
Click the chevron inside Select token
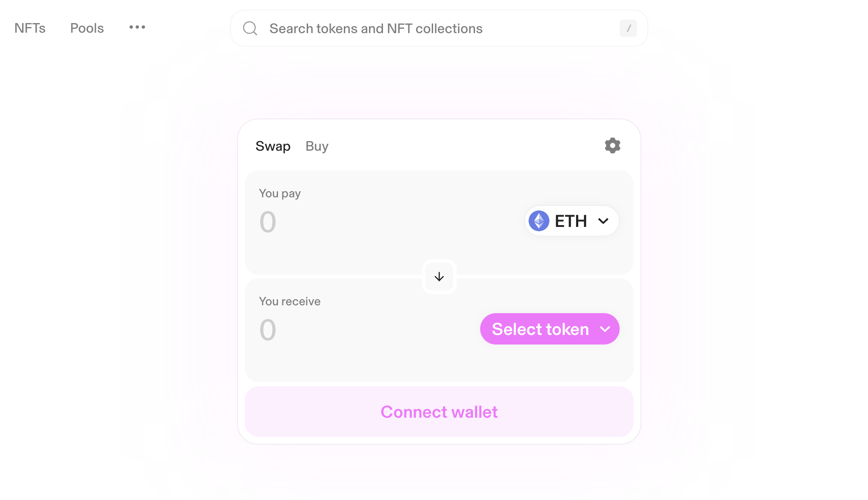(x=605, y=330)
